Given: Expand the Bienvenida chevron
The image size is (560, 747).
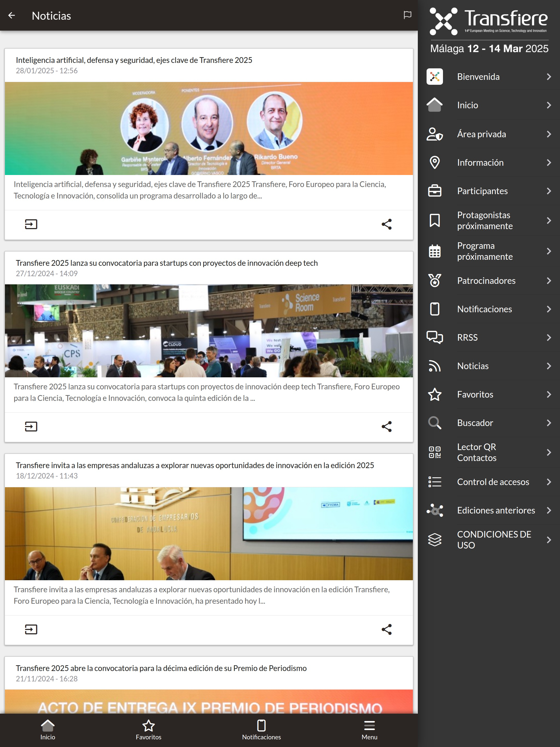Looking at the screenshot, I should pyautogui.click(x=549, y=77).
